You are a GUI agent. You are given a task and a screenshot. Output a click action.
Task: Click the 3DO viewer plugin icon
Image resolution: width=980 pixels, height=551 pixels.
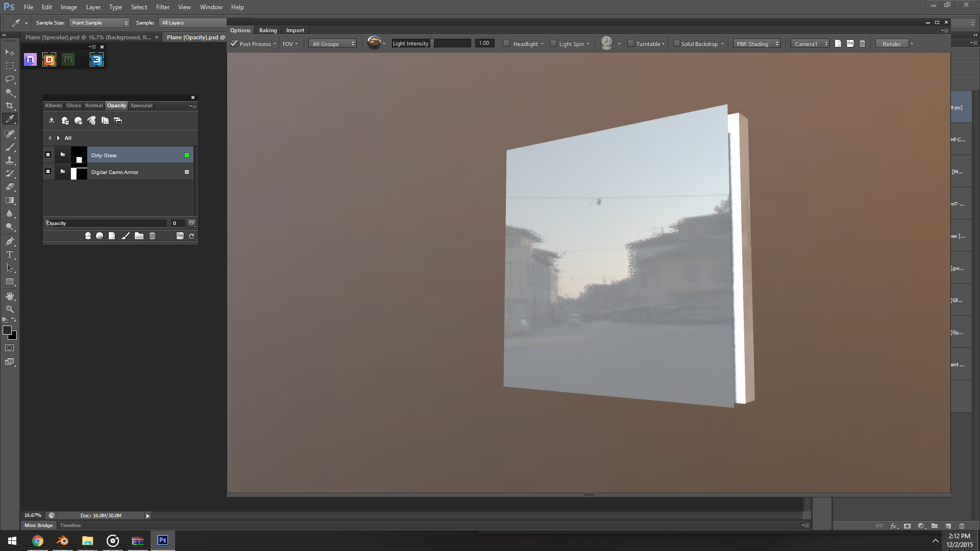[96, 60]
